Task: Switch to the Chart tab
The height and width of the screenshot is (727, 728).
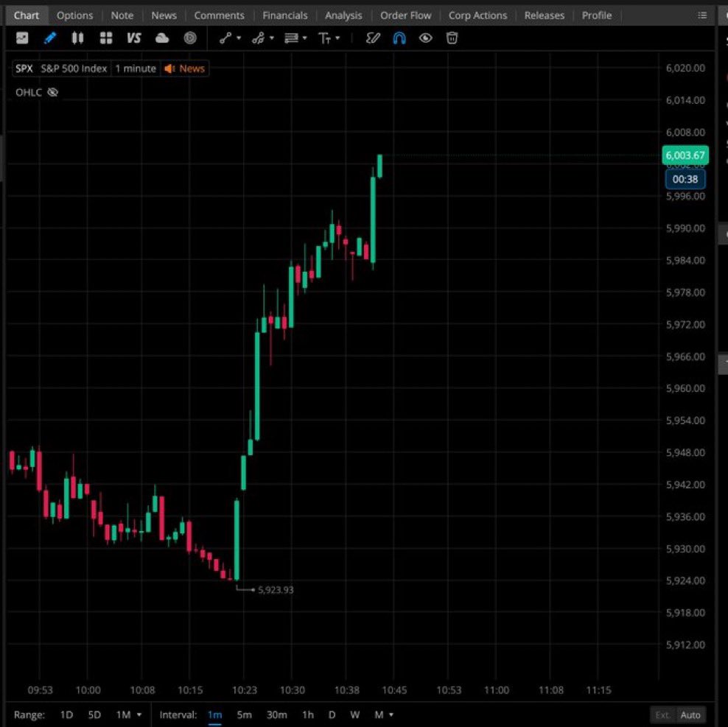Action: pos(27,15)
